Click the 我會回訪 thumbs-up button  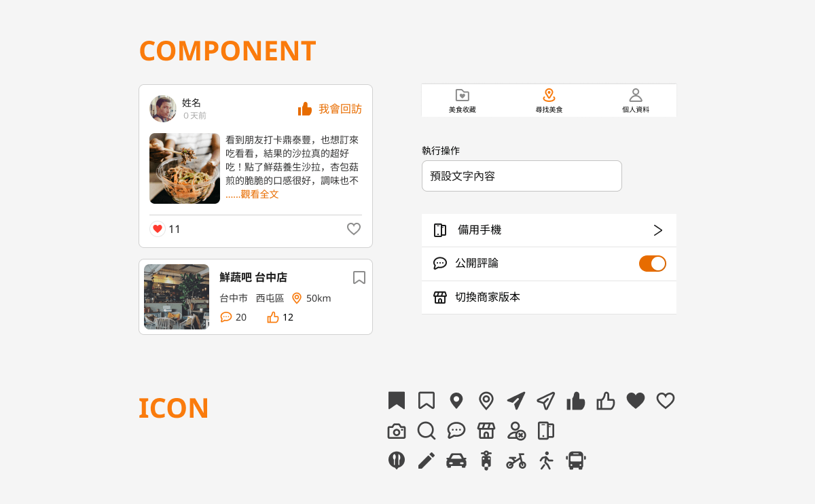pos(330,109)
